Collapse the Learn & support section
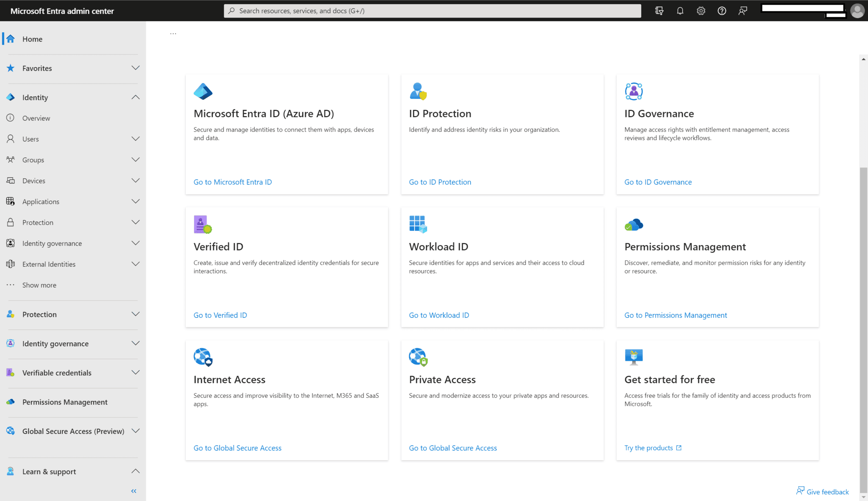Viewport: 868px width, 501px height. [135, 471]
